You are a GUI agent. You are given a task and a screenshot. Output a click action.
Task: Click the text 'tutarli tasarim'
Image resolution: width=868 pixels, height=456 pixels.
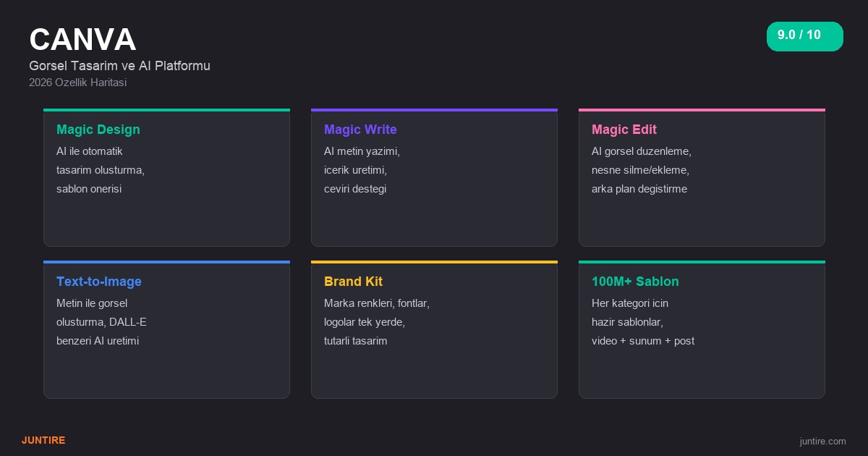356,341
